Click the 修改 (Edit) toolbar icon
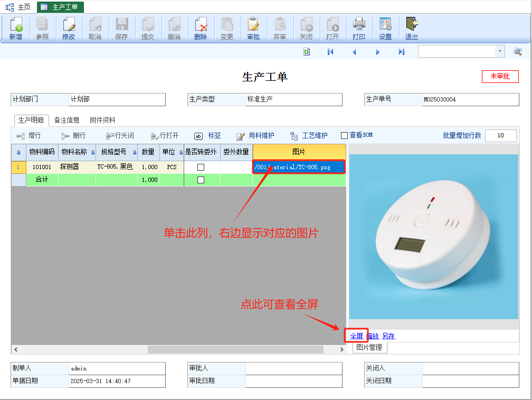 (x=69, y=29)
